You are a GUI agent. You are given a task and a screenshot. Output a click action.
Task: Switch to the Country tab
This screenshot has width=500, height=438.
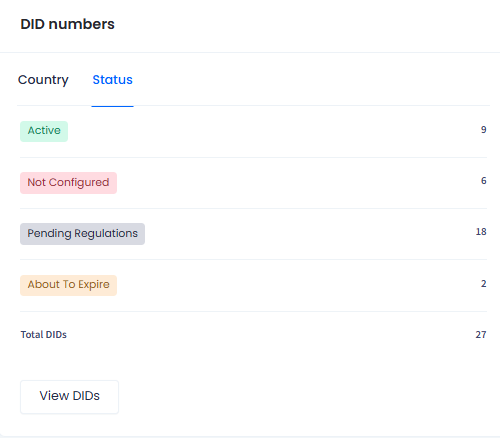pyautogui.click(x=43, y=80)
